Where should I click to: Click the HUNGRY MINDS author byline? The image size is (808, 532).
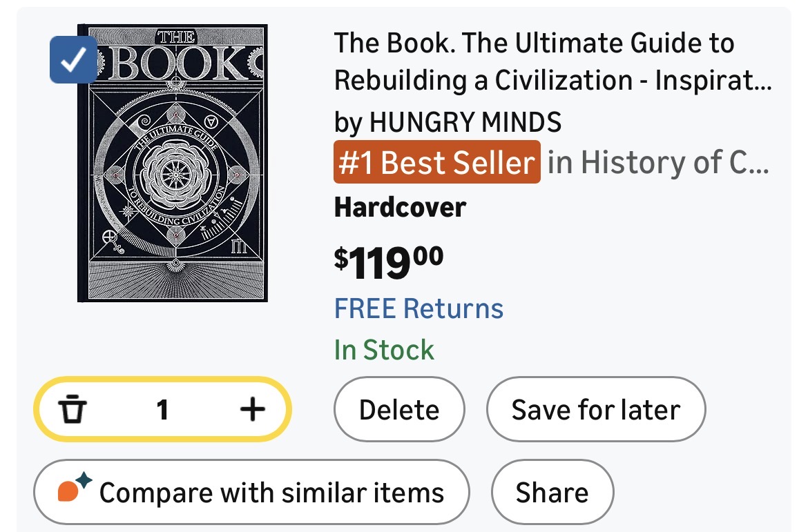pos(448,123)
